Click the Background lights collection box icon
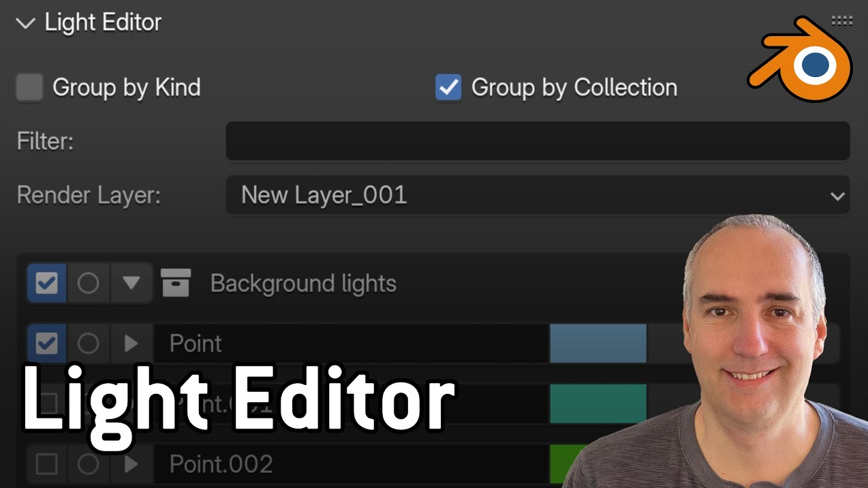The width and height of the screenshot is (868, 488). 176,283
